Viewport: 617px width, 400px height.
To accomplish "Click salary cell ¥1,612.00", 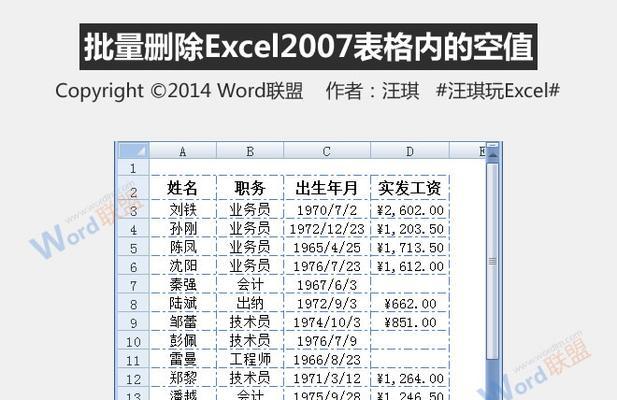I will click(x=410, y=266).
